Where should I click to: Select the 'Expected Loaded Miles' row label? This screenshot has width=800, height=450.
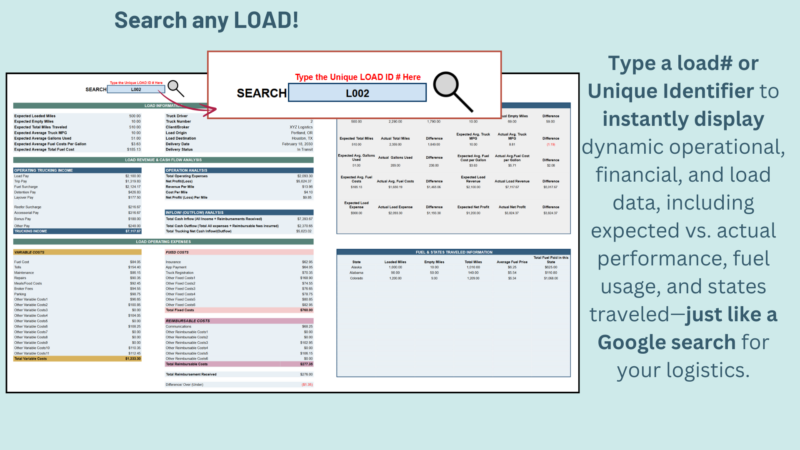pyautogui.click(x=35, y=116)
